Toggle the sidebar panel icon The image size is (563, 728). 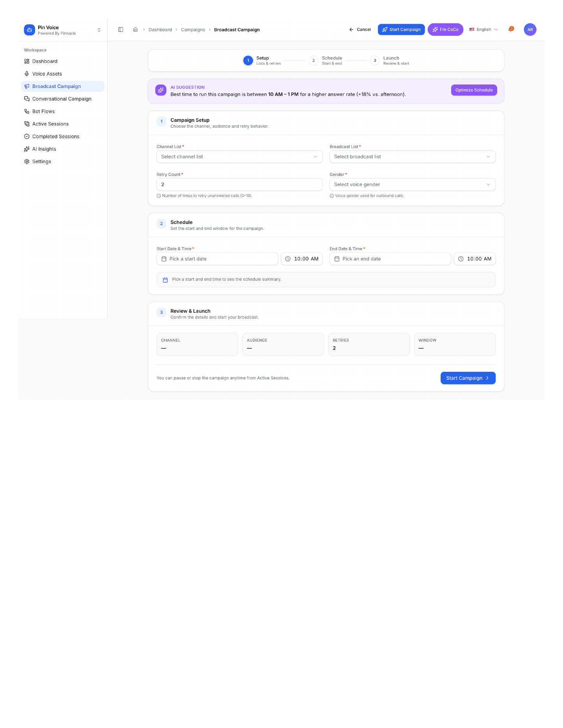tap(121, 30)
